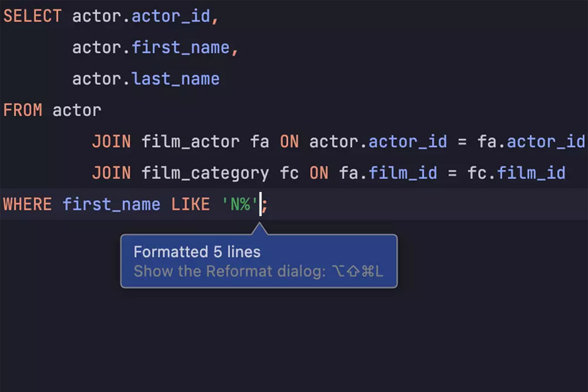Click the "Formatted 5 lines" tooltip text

pyautogui.click(x=197, y=252)
